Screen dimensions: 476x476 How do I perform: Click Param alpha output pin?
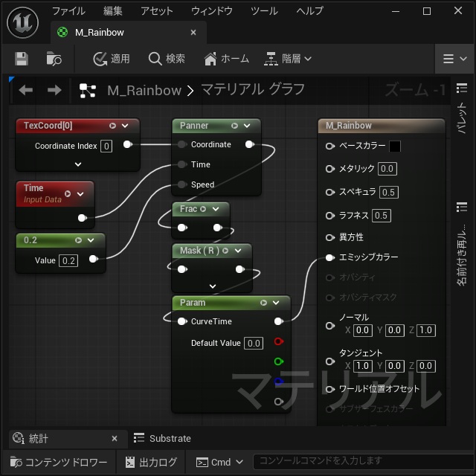coord(279,402)
